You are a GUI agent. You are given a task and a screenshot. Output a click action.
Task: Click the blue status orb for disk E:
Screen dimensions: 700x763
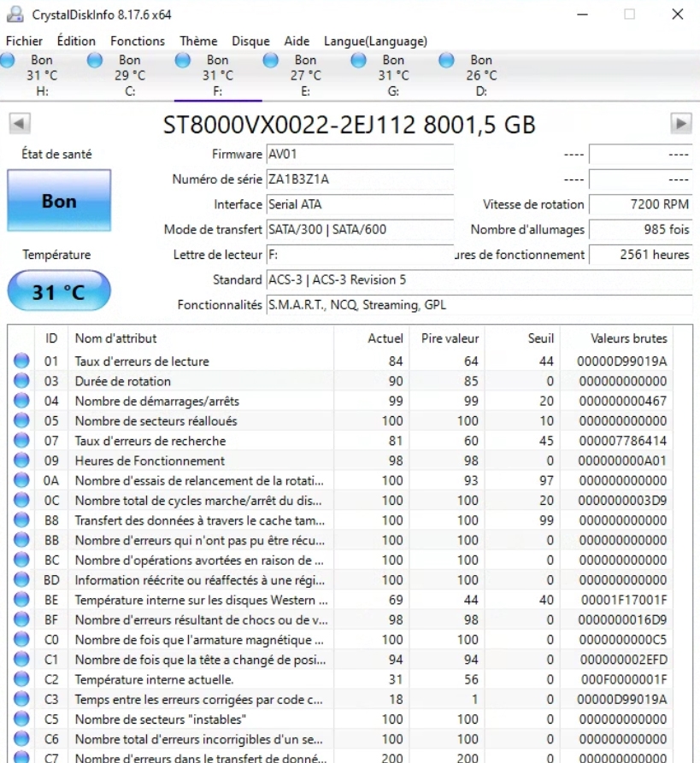pyautogui.click(x=271, y=61)
